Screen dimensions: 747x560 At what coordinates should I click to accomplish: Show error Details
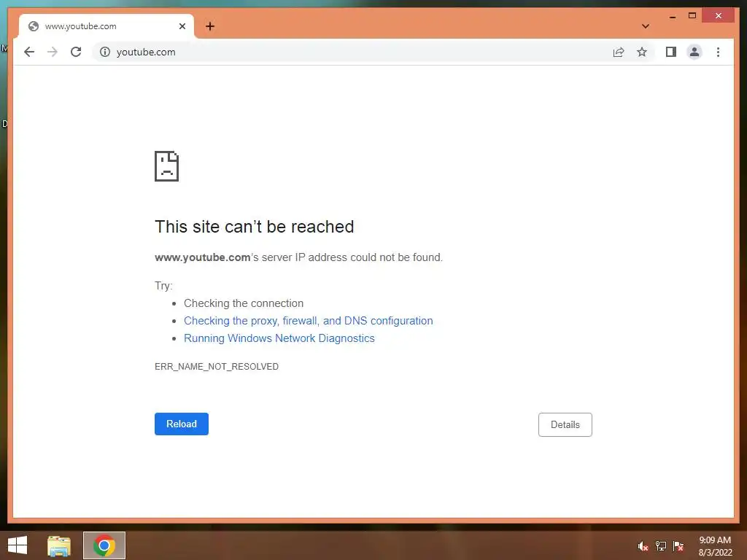[565, 424]
